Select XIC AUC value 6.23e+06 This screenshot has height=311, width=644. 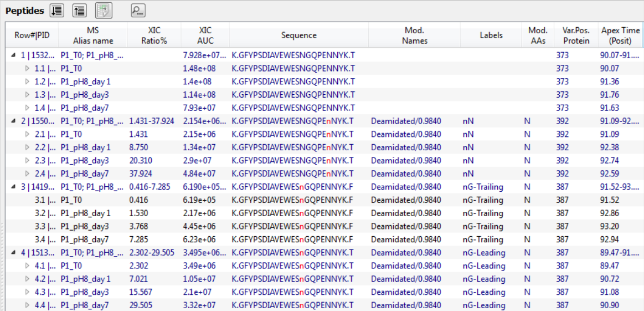[199, 239]
